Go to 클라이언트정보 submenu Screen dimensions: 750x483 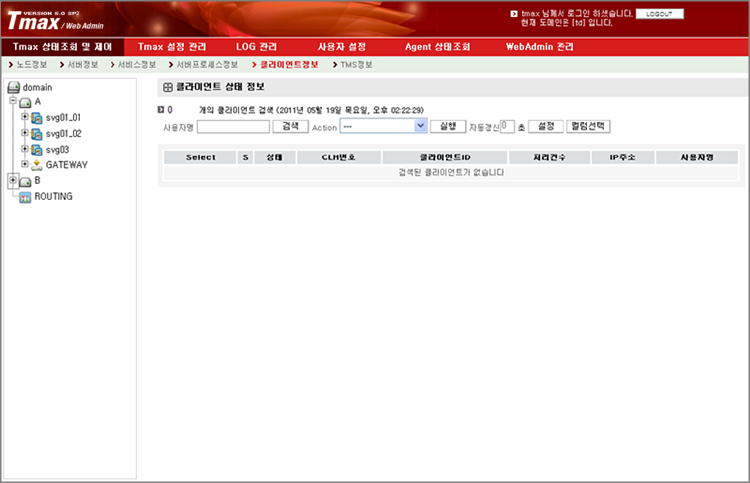[x=289, y=65]
